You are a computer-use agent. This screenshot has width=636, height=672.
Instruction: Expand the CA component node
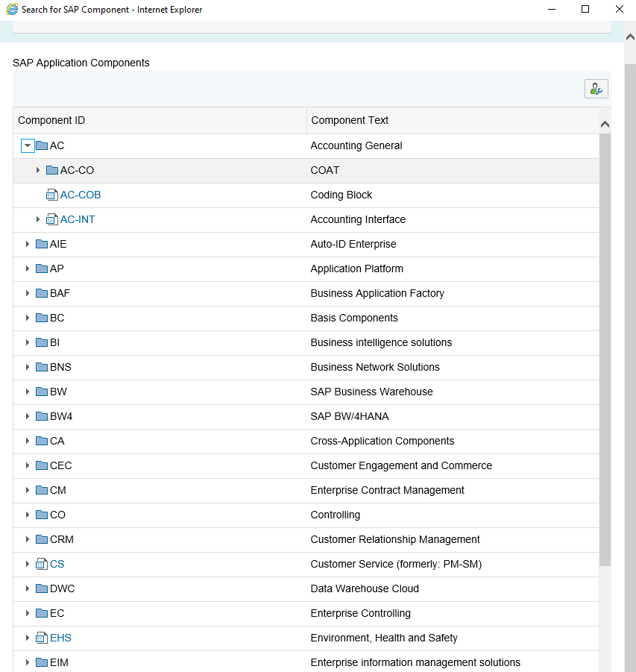coord(28,441)
